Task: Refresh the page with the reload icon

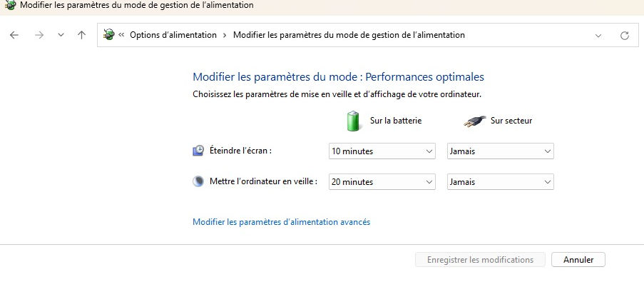Action: coord(625,36)
